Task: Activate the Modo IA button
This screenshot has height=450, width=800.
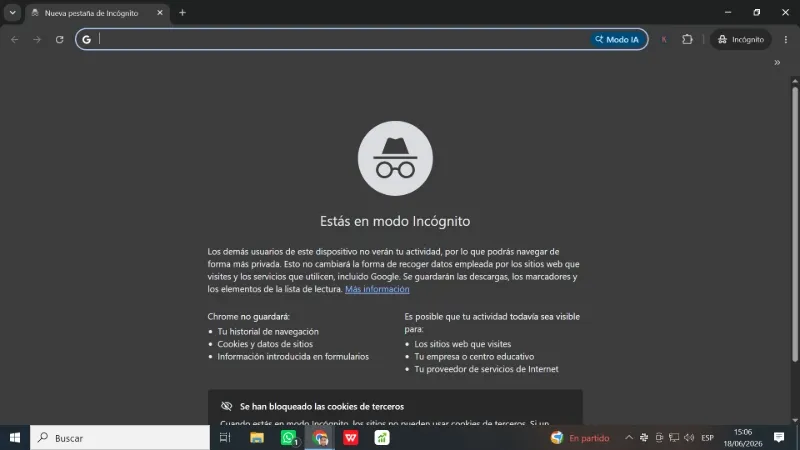Action: [617, 39]
